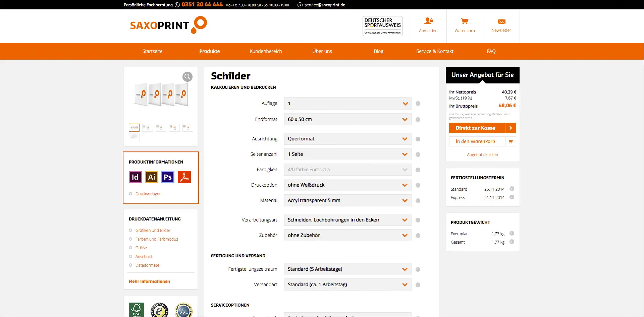644x317 pixels.
Task: Open the Material dropdown
Action: pyautogui.click(x=347, y=200)
